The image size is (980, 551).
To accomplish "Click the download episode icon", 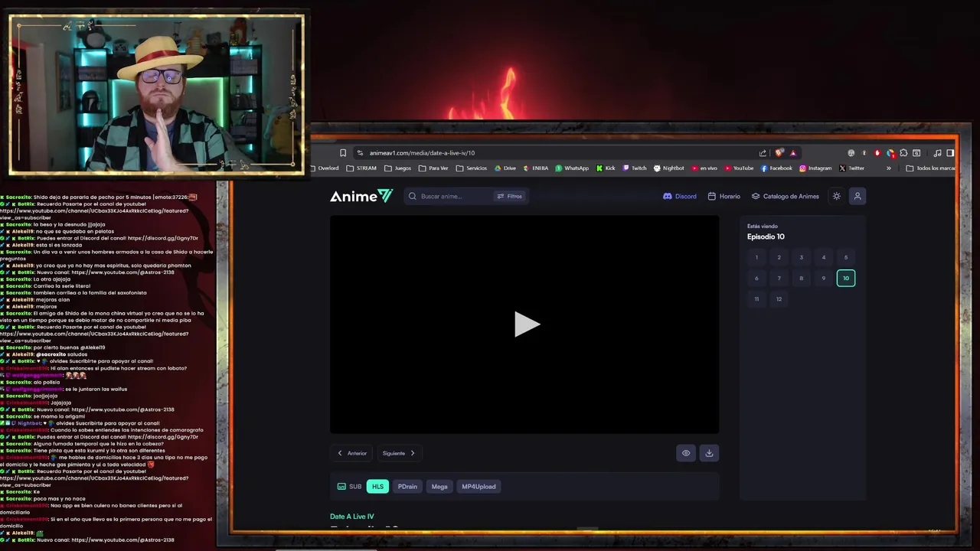I will (709, 453).
